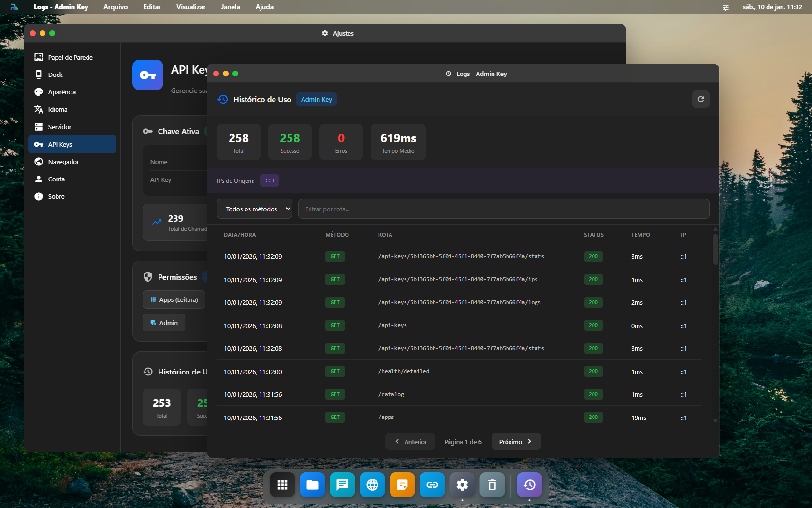Screen dimensions: 812x508
Task: Switch to Servidor settings section
Action: click(x=59, y=127)
